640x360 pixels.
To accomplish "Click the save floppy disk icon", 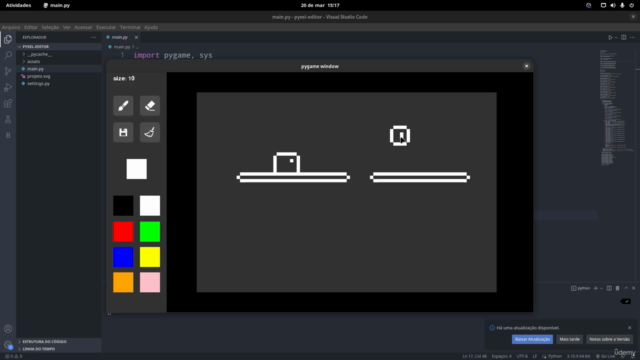I will (123, 132).
